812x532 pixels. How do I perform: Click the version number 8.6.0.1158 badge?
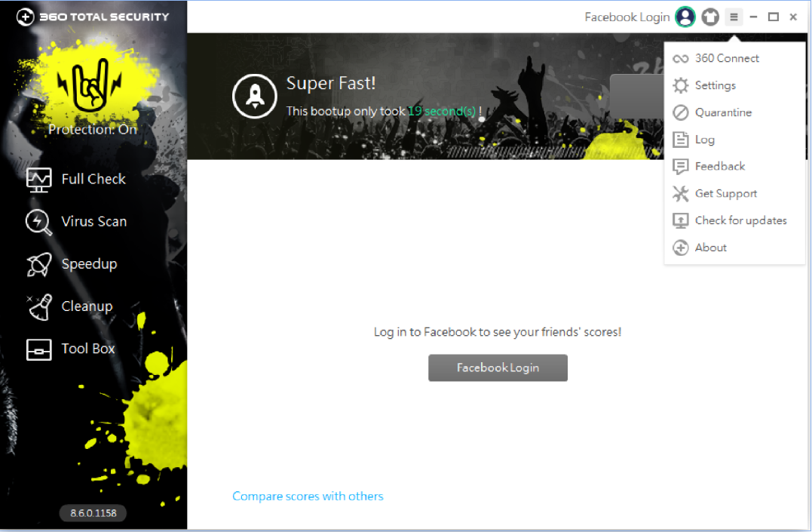[93, 513]
